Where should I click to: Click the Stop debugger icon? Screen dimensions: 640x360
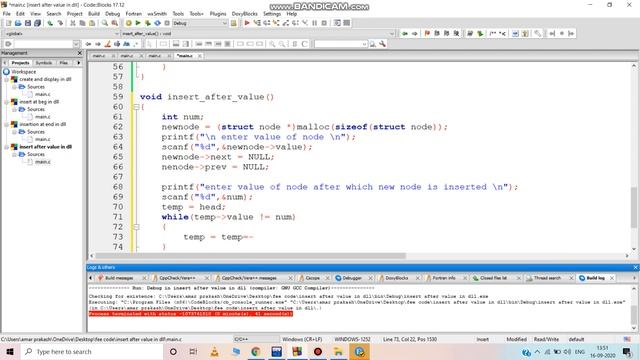(324, 23)
